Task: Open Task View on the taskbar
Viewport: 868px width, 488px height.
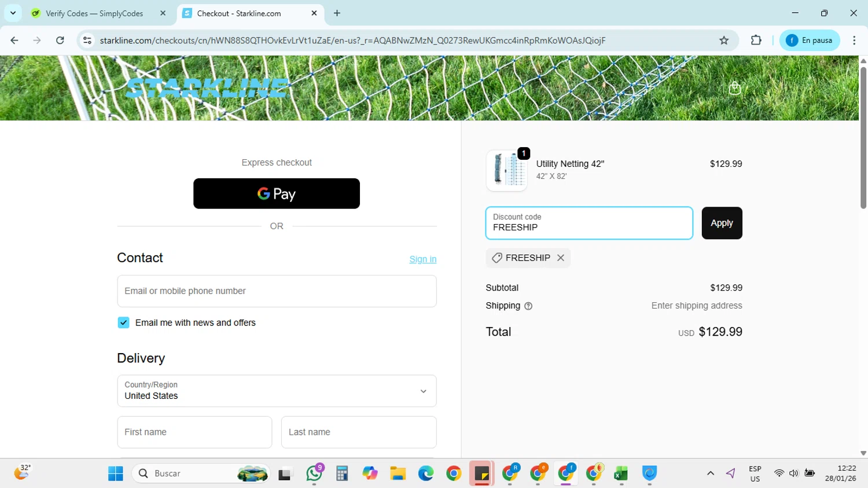Action: tap(285, 474)
